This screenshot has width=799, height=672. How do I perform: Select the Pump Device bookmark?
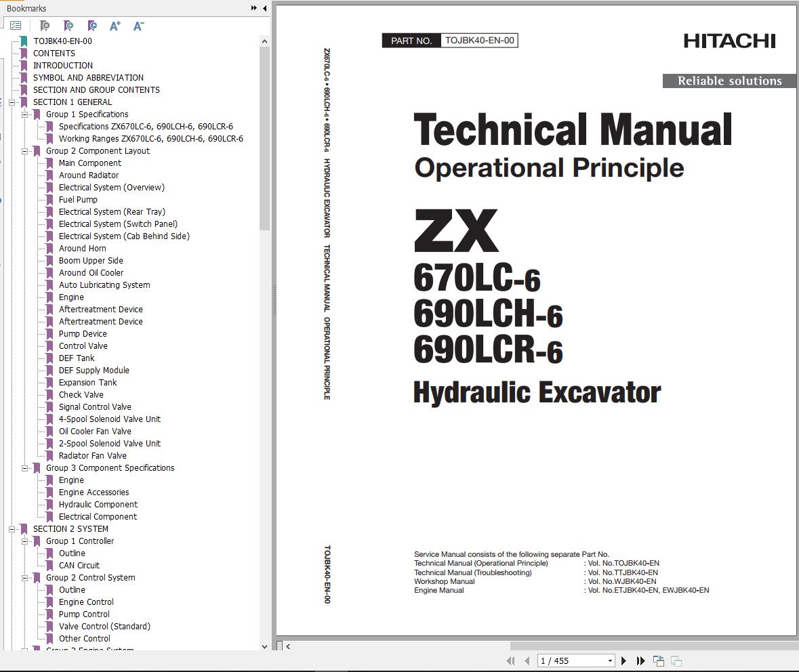click(83, 334)
